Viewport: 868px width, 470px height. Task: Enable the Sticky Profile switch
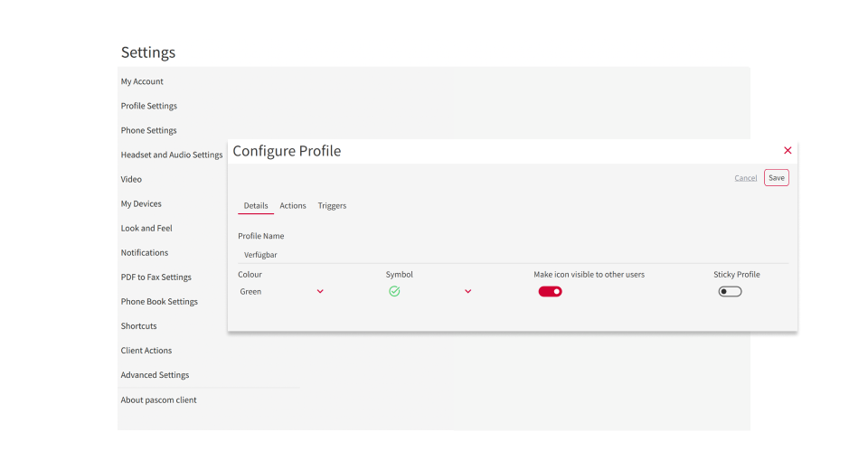tap(730, 292)
